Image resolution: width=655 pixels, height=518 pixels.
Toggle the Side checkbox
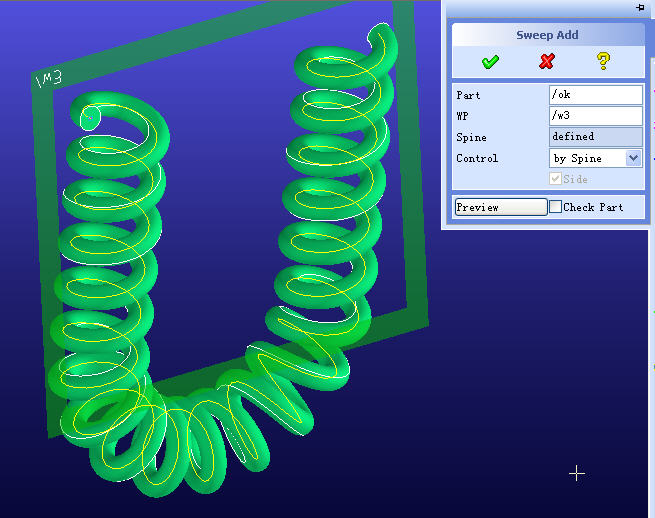pyautogui.click(x=555, y=179)
